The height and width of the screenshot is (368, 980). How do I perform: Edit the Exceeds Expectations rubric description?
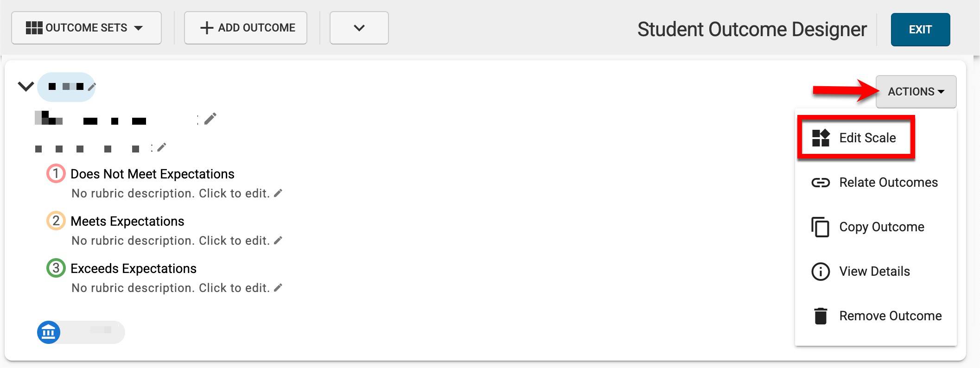click(171, 288)
